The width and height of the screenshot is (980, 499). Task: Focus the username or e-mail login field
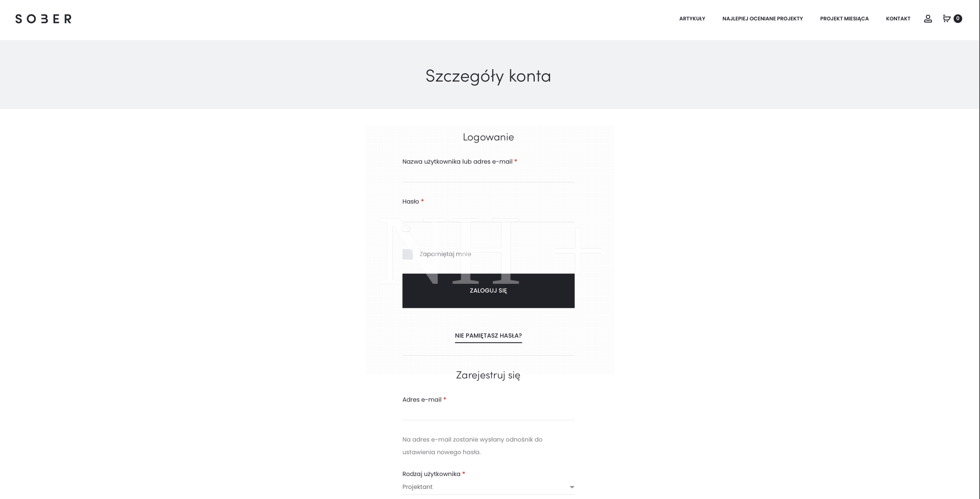click(x=488, y=175)
